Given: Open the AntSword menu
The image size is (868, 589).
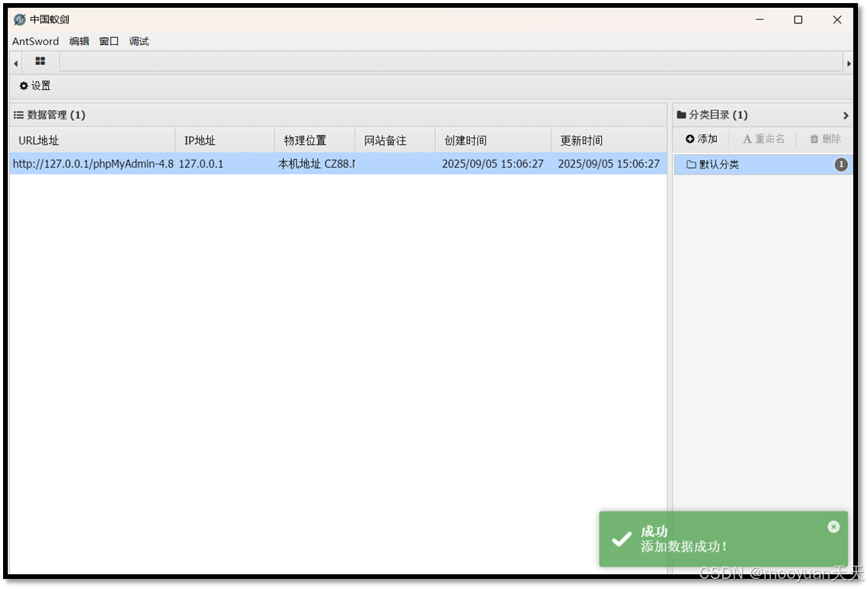Looking at the screenshot, I should [x=36, y=42].
